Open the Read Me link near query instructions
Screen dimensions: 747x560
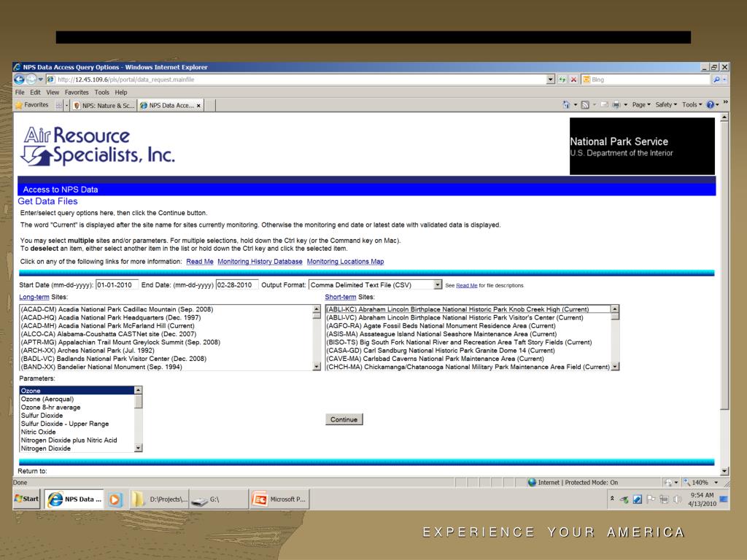click(x=200, y=262)
